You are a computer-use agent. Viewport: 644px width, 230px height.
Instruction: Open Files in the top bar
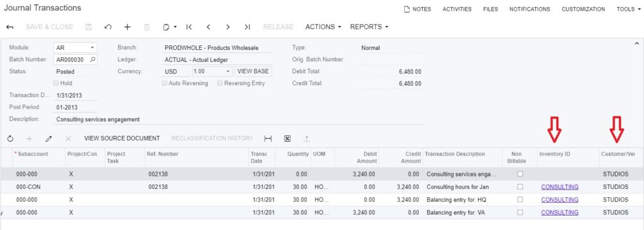pos(491,9)
